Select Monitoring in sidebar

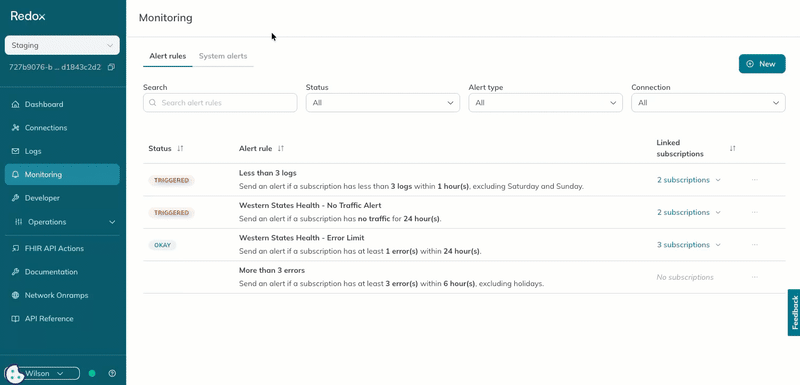[62, 174]
